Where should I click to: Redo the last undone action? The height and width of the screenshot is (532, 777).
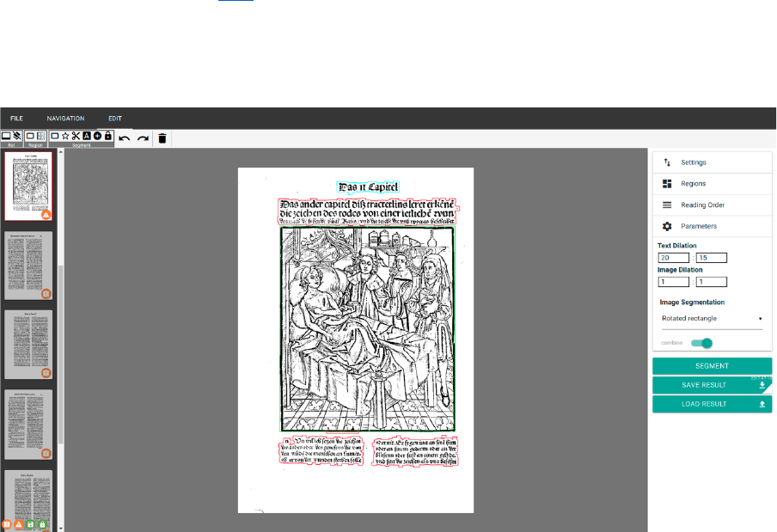pos(144,138)
